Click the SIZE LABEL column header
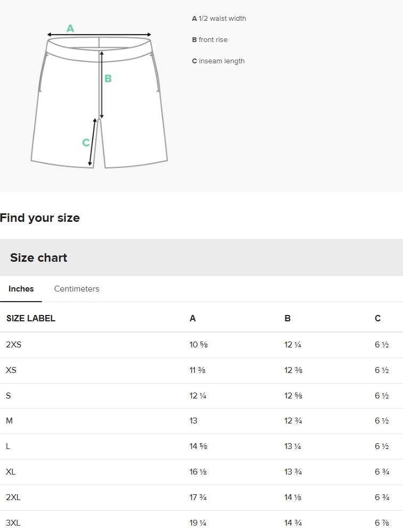Image resolution: width=403 pixels, height=532 pixels. pyautogui.click(x=30, y=318)
